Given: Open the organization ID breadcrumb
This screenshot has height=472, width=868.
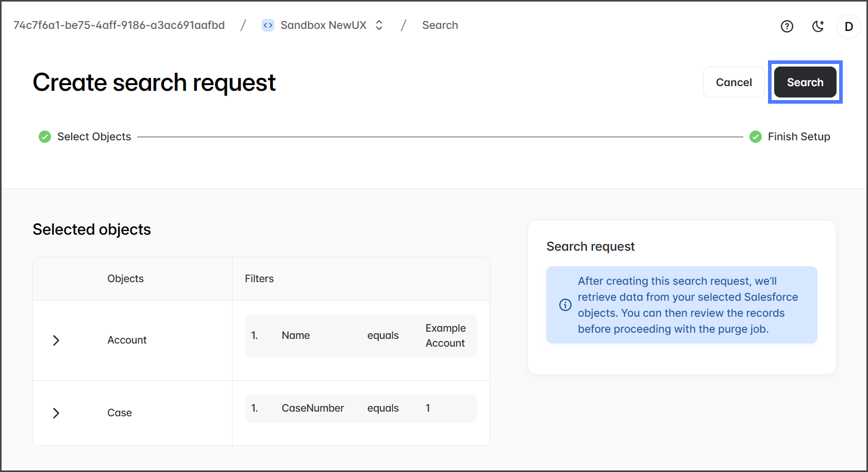Looking at the screenshot, I should point(119,25).
